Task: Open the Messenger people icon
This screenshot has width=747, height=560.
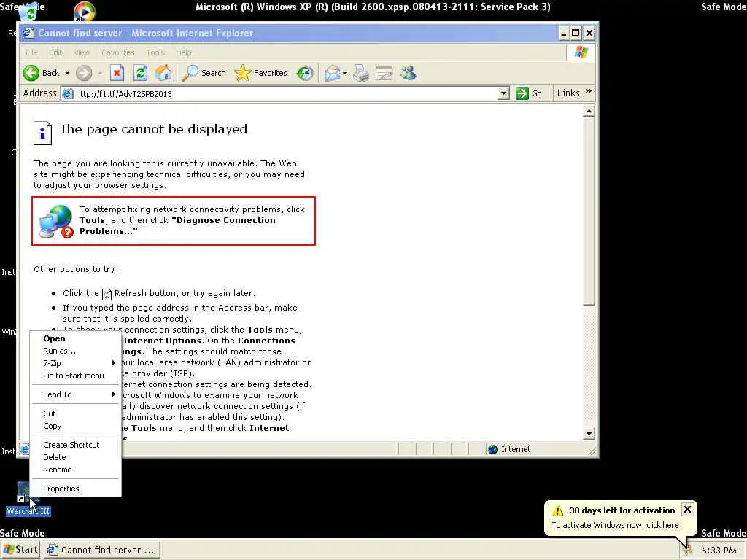Action: [x=409, y=73]
